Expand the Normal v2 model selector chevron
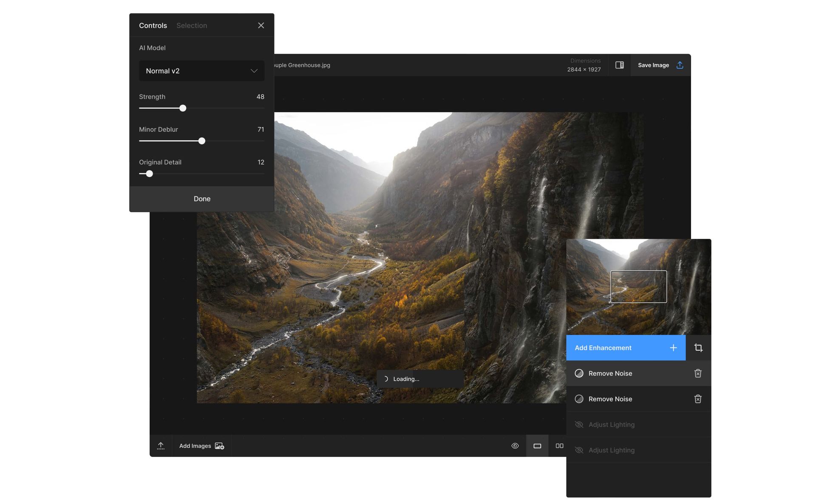816x504 pixels. pyautogui.click(x=254, y=71)
